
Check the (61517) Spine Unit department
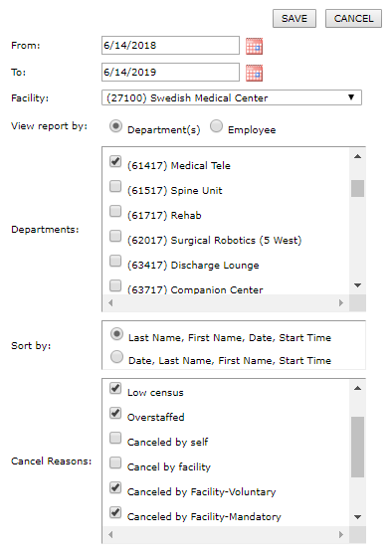tap(115, 186)
